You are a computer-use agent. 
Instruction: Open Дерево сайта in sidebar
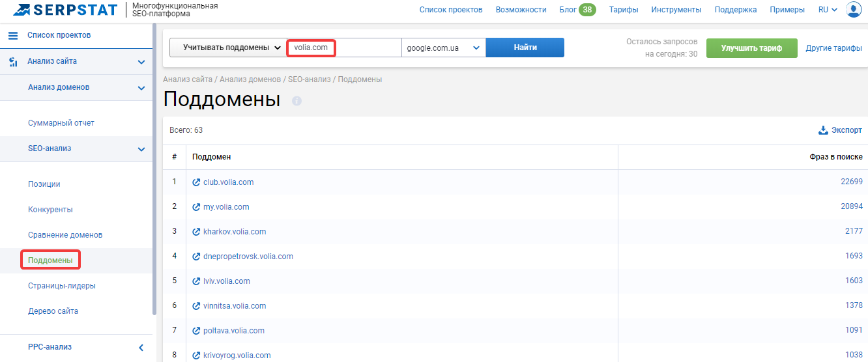click(x=53, y=311)
